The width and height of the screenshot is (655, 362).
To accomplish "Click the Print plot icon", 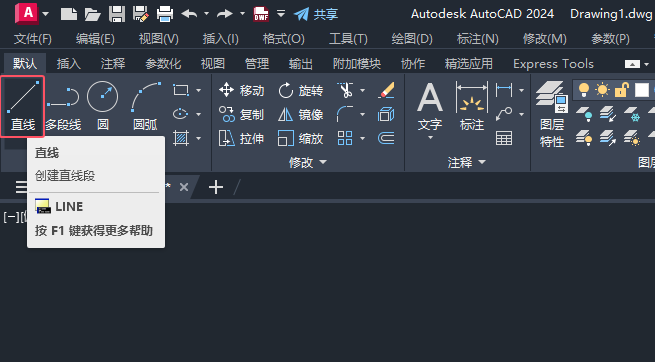I will [165, 14].
